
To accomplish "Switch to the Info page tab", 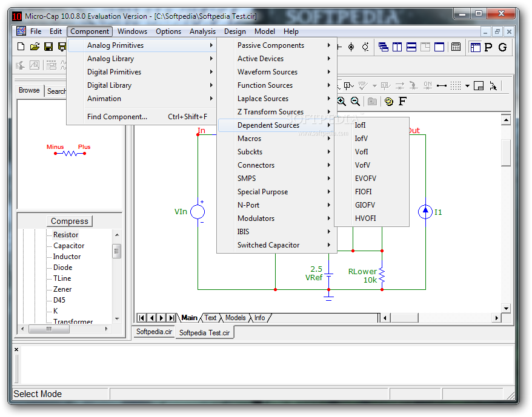I will pos(260,318).
